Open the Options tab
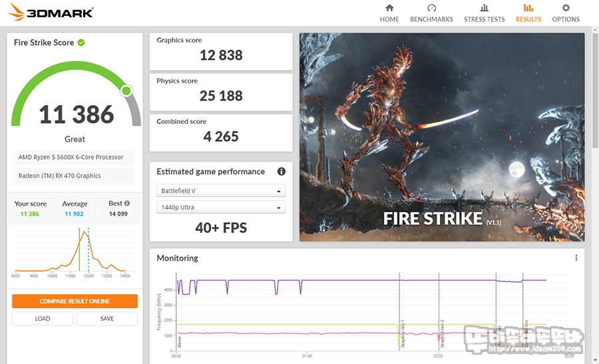This screenshot has width=599, height=364. (565, 13)
